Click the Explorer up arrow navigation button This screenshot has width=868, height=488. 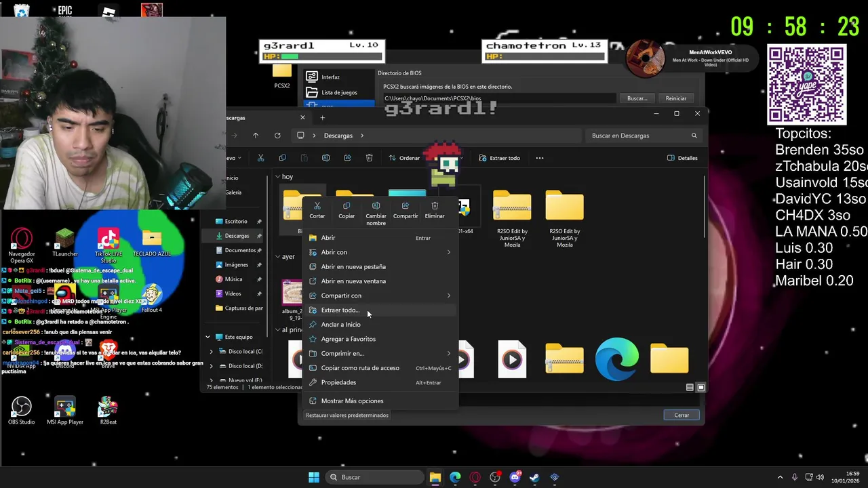256,136
